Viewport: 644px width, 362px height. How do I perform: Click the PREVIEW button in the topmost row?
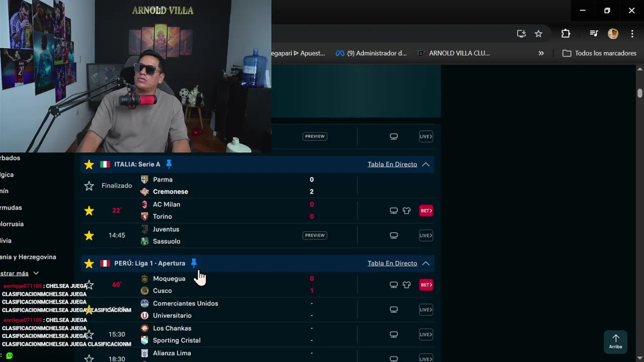coord(315,136)
